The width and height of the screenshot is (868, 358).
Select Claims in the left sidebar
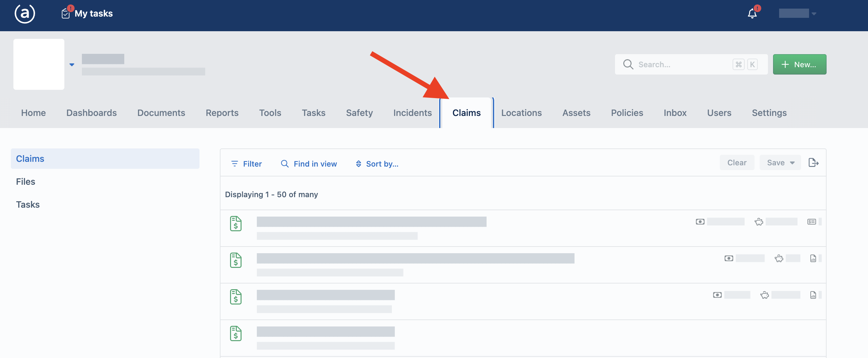pyautogui.click(x=105, y=159)
